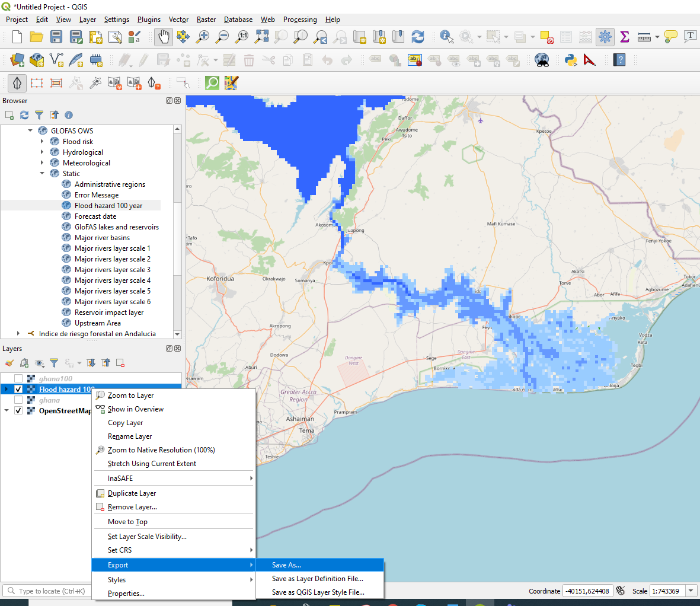Click the Refresh map icon
700x606 pixels.
pos(418,37)
